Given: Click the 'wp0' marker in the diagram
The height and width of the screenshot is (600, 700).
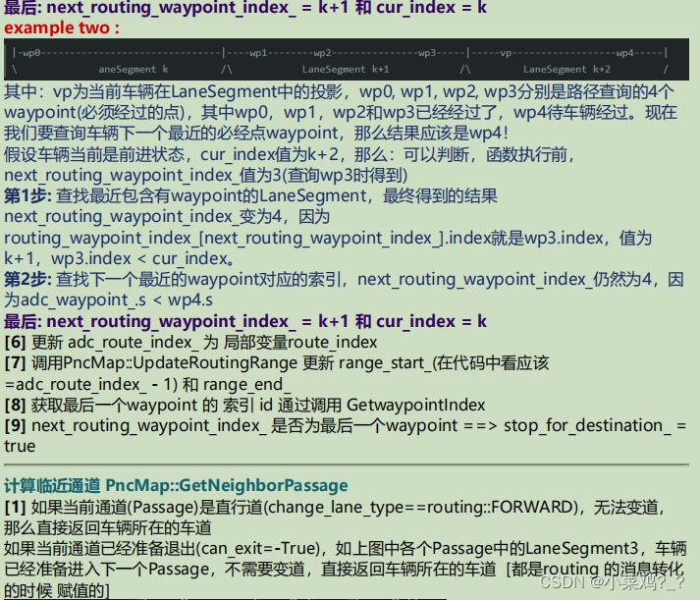Looking at the screenshot, I should 31,53.
